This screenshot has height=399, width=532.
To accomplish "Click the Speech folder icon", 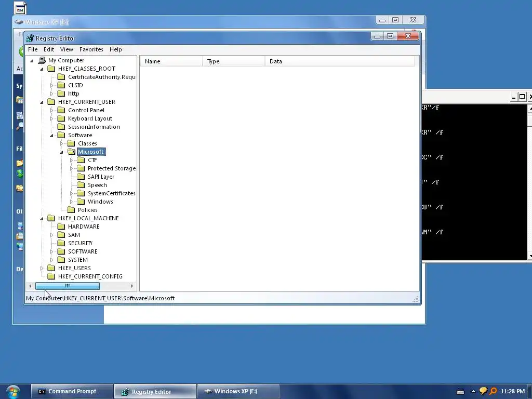I will (x=81, y=185).
